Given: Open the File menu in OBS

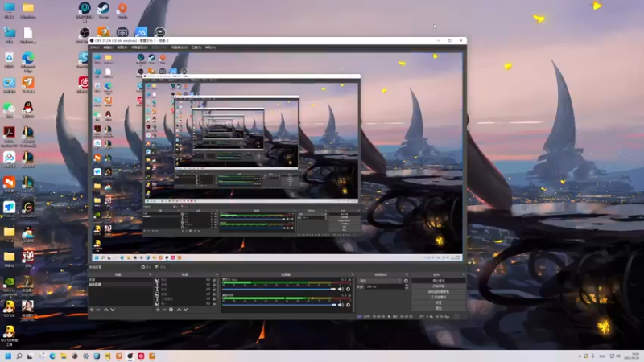Looking at the screenshot, I should click(94, 47).
